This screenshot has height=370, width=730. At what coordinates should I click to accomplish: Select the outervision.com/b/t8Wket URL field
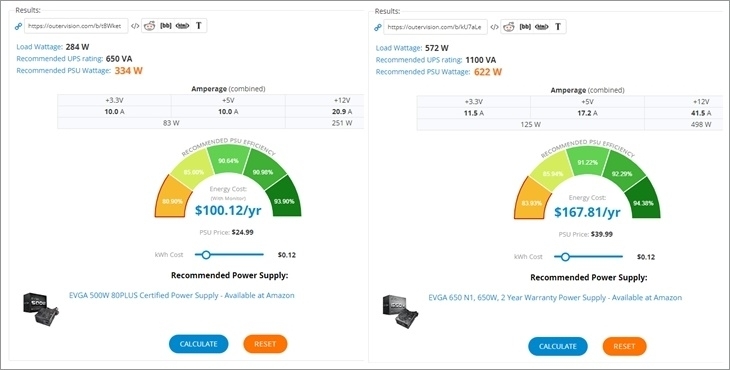point(76,26)
